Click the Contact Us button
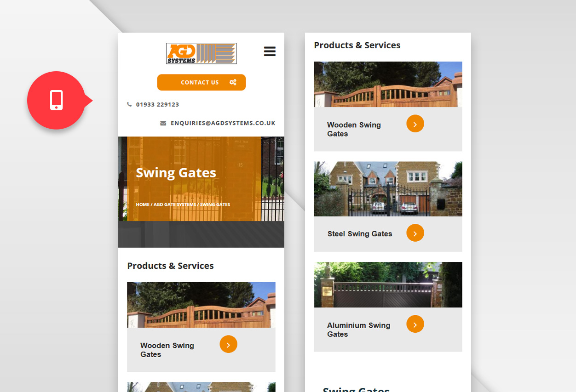 click(x=202, y=82)
